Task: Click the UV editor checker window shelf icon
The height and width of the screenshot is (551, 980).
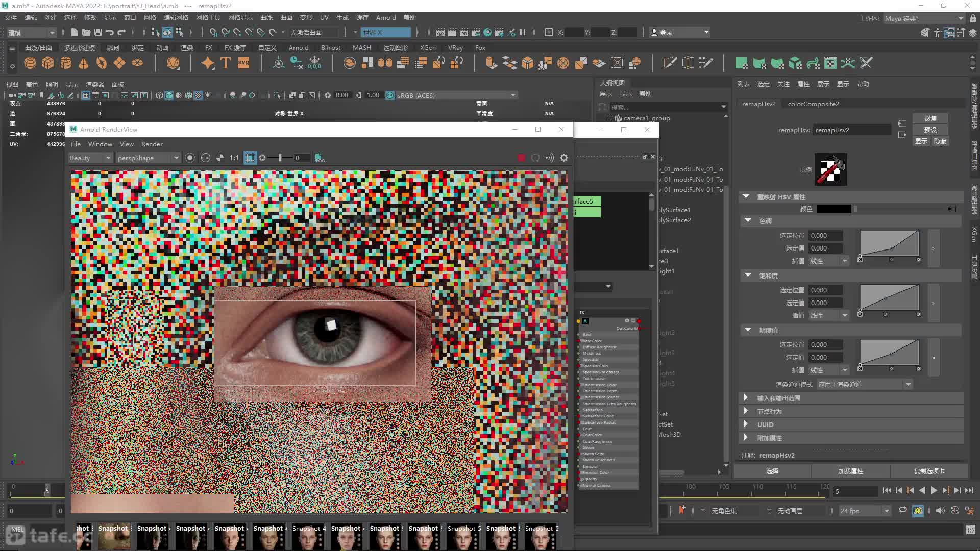Action: point(830,63)
